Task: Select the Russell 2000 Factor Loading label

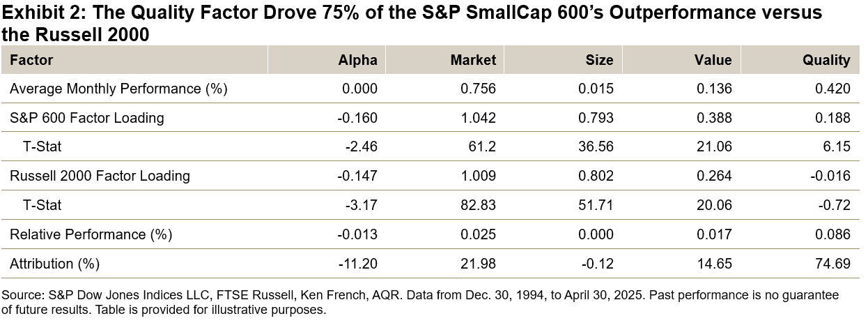Action: (100, 176)
